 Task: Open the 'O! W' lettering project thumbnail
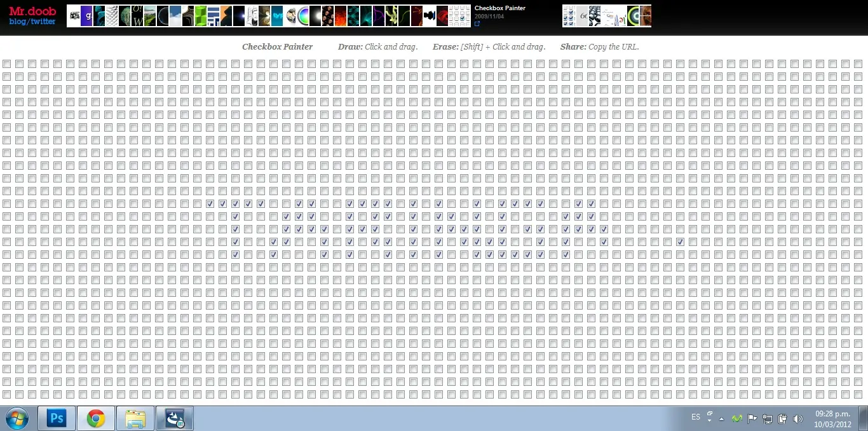coord(137,16)
